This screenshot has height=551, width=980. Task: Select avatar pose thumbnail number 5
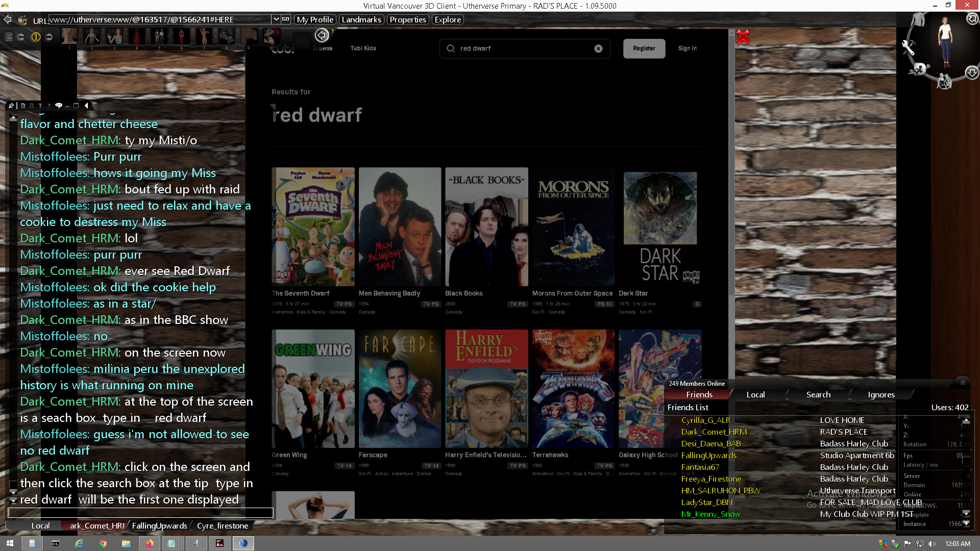159,37
